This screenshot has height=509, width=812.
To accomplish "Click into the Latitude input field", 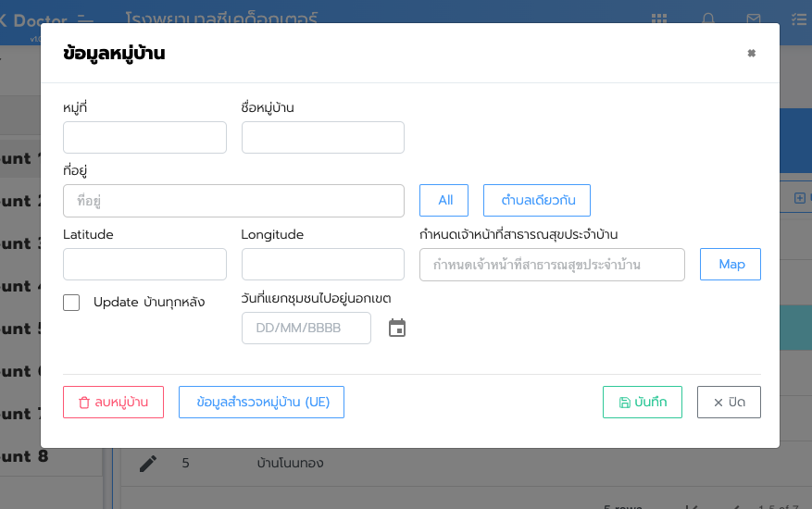I will point(144,265).
